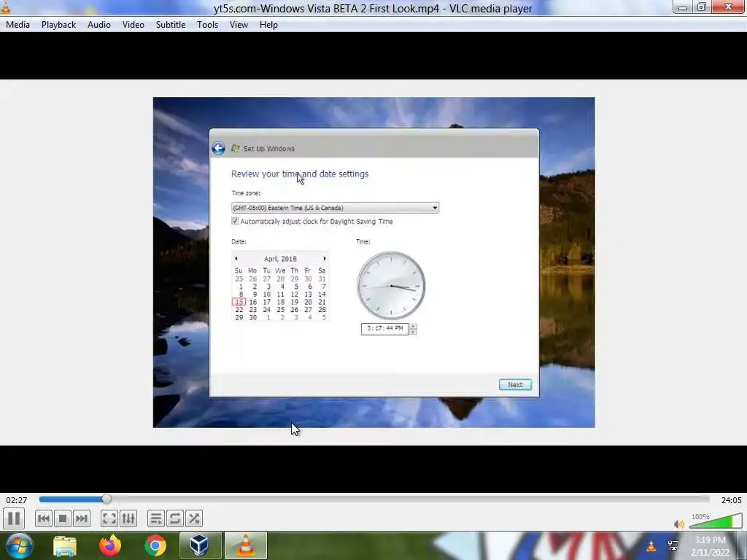This screenshot has height=560, width=747.
Task: Launch Firefox from the taskbar
Action: tap(110, 545)
